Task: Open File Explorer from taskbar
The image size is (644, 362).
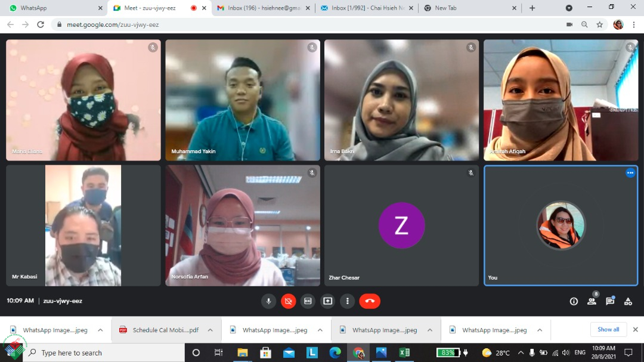Action: tap(242, 352)
